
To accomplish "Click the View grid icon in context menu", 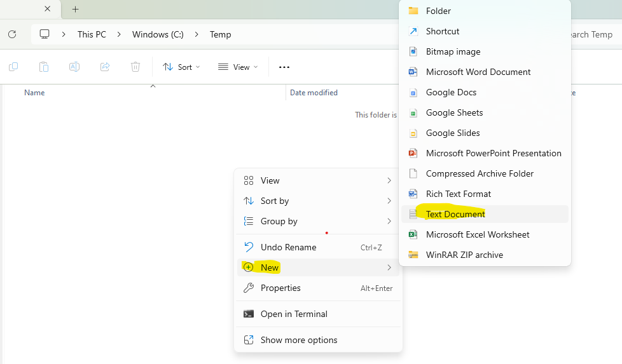I will 249,180.
